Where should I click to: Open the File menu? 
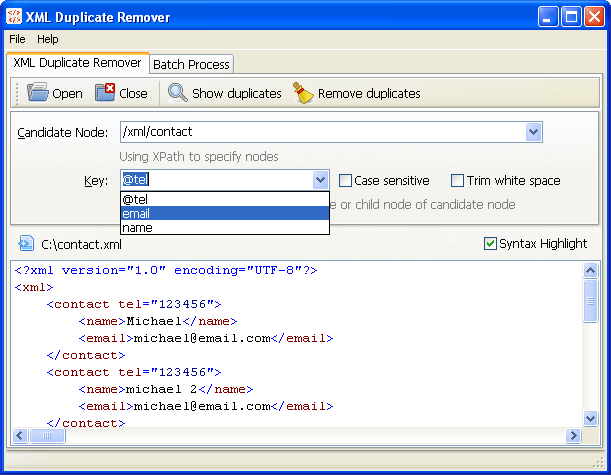(17, 39)
